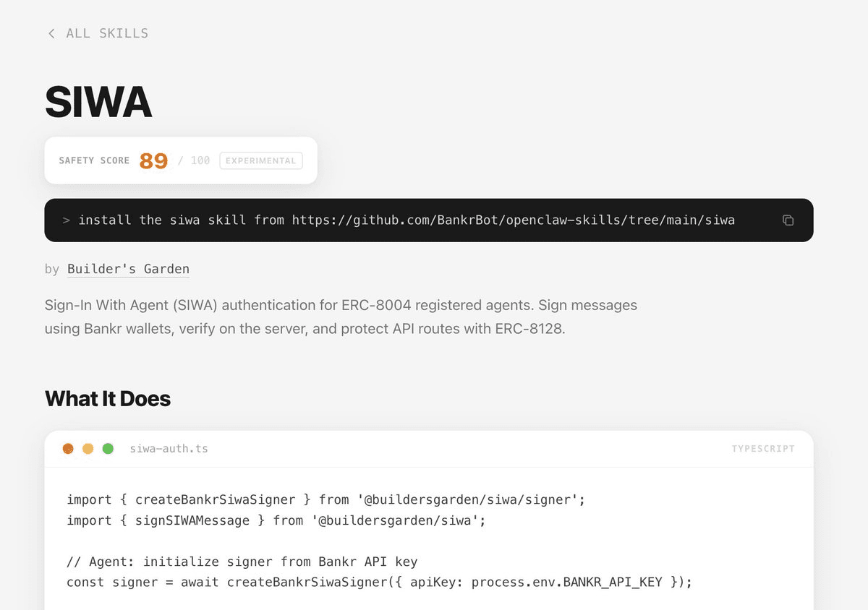Copy the install command with clipboard icon
Screen dimensions: 868x610
[x=788, y=220]
